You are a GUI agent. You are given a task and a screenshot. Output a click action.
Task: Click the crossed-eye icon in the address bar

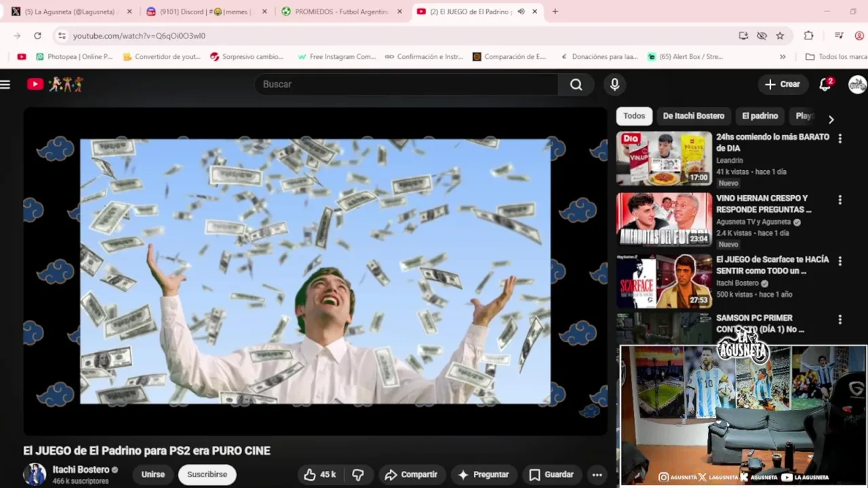pyautogui.click(x=762, y=35)
